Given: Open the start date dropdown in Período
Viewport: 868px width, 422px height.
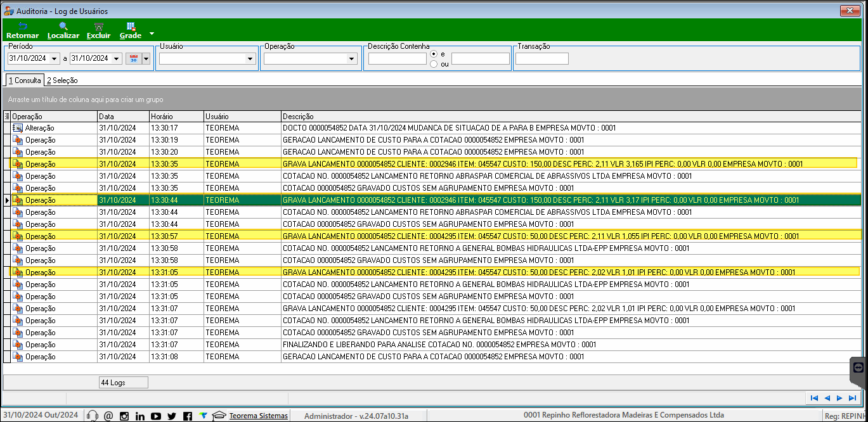Looking at the screenshot, I should [54, 59].
